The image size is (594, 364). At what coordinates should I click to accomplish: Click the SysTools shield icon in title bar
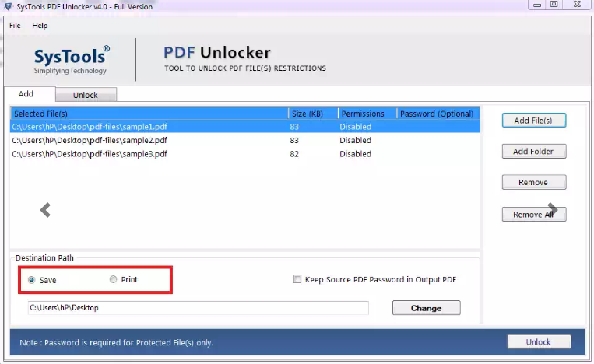click(x=8, y=6)
